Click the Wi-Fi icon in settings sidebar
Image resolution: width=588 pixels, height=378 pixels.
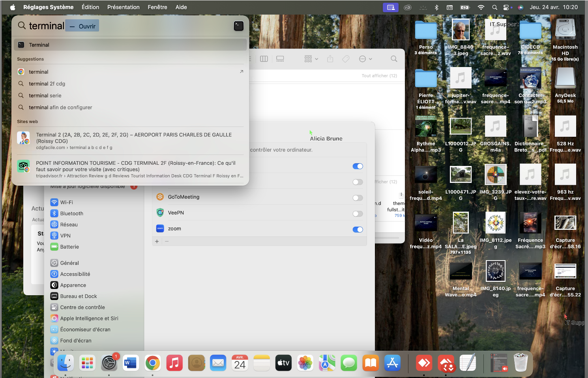click(x=54, y=202)
